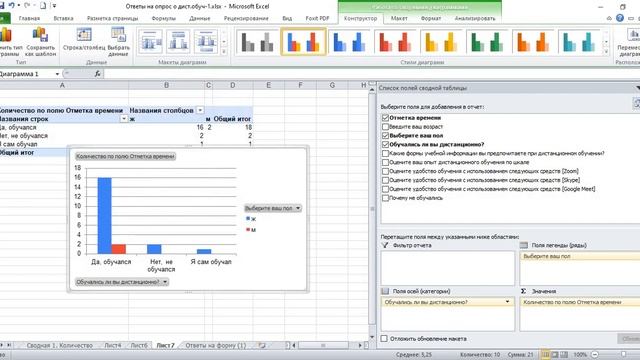Viewport: 640px width, 360px height.
Task: Toggle the Обучались ли вы дистанционно checkbox
Action: [x=385, y=144]
